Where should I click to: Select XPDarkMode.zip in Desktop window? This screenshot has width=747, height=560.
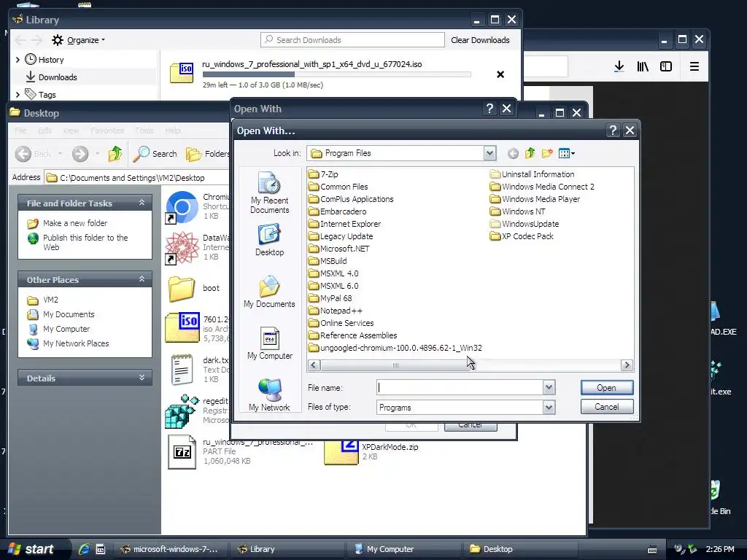(x=371, y=451)
